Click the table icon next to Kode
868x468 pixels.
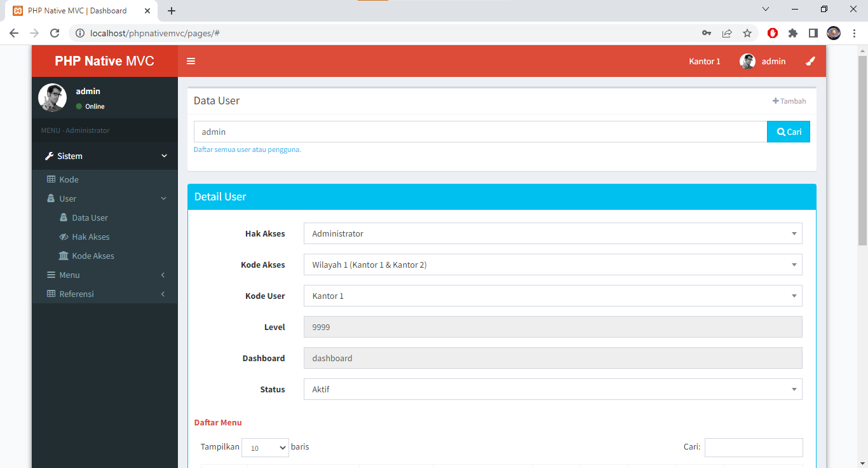coord(51,179)
